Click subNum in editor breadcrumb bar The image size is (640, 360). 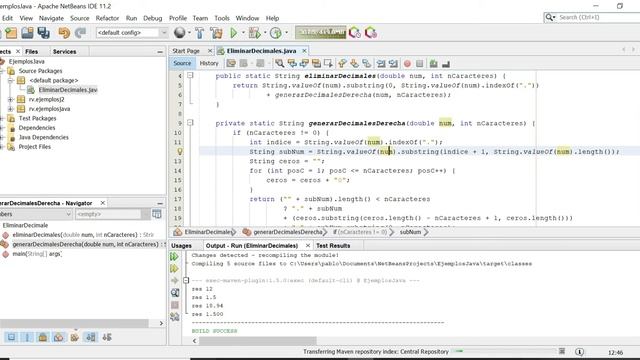[410, 232]
